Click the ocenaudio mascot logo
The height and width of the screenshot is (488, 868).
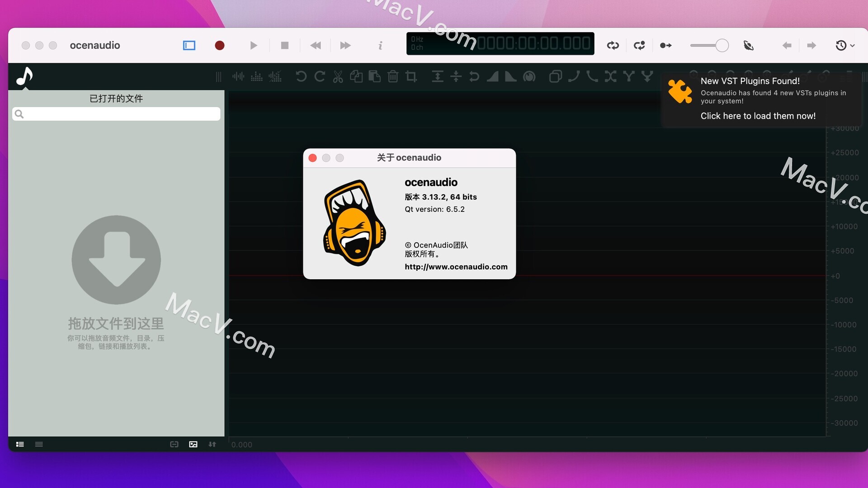point(354,223)
